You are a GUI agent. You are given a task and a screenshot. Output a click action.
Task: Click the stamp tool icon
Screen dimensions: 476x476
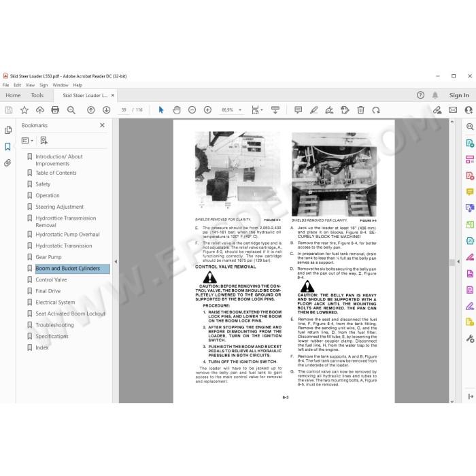coord(345,110)
